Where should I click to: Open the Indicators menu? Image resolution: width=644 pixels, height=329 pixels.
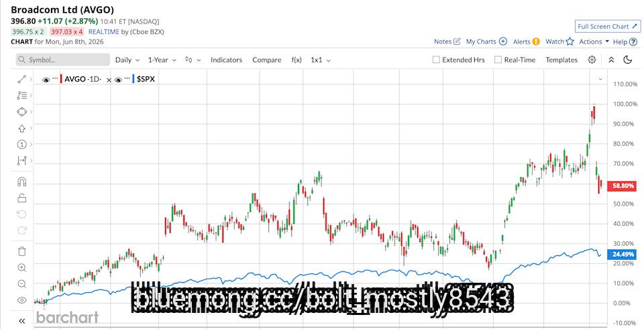pyautogui.click(x=226, y=60)
